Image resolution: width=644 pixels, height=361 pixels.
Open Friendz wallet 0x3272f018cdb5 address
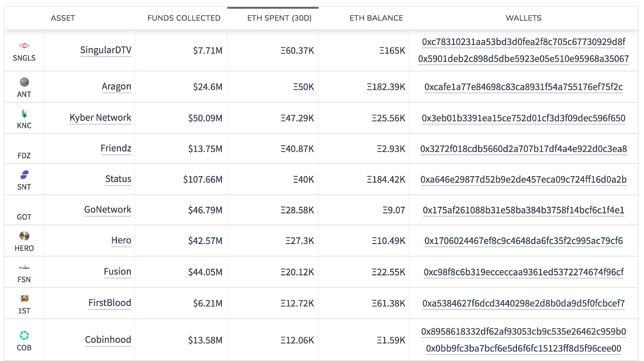(524, 149)
